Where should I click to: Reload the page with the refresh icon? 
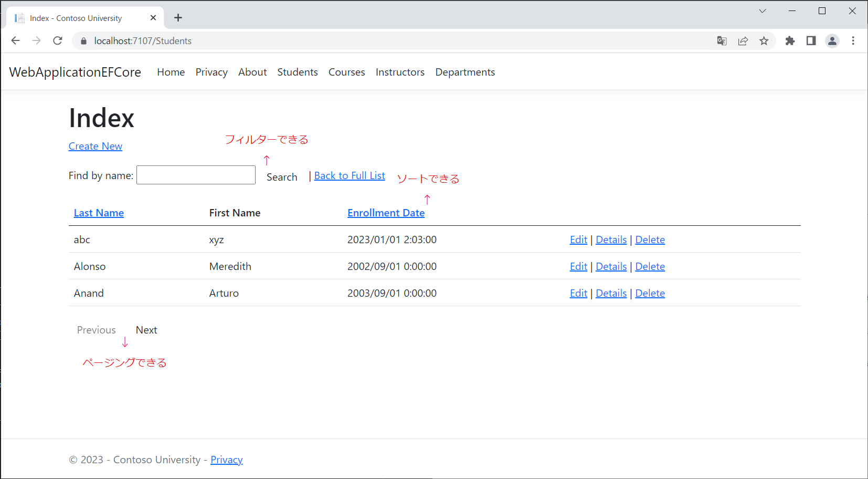click(58, 41)
